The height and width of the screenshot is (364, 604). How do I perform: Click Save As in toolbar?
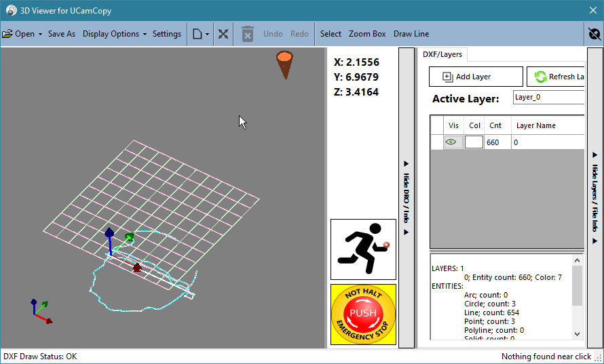point(62,34)
